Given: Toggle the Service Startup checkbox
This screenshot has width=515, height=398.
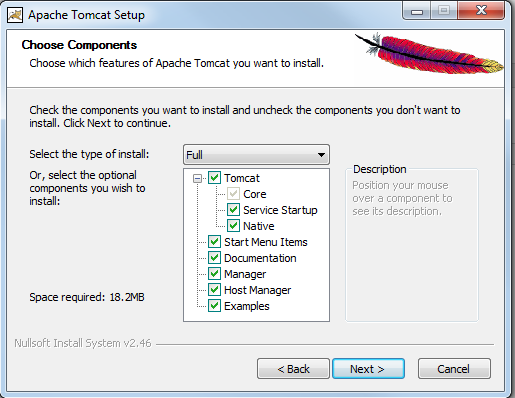Looking at the screenshot, I should [233, 210].
